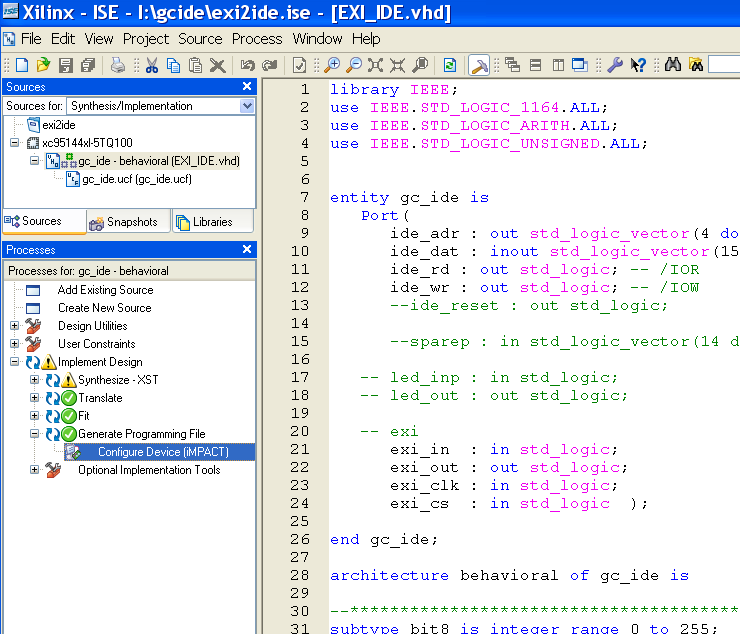740x634 pixels.
Task: Select the Translate process row
Action: (x=100, y=398)
